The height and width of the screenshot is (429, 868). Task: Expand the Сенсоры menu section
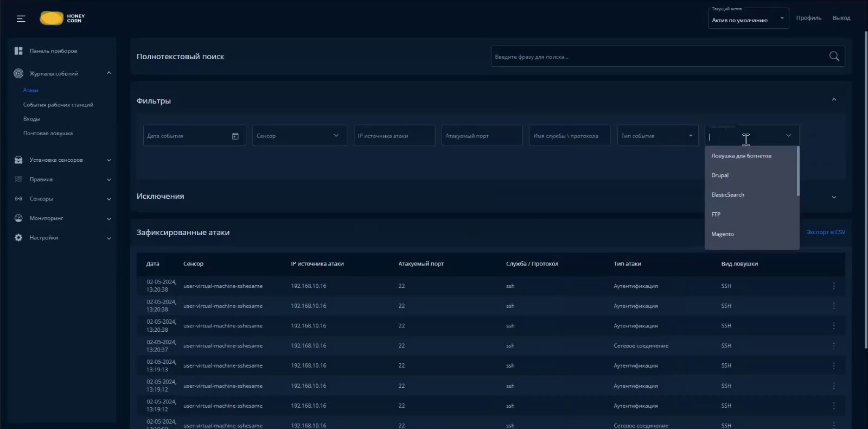pyautogui.click(x=109, y=199)
